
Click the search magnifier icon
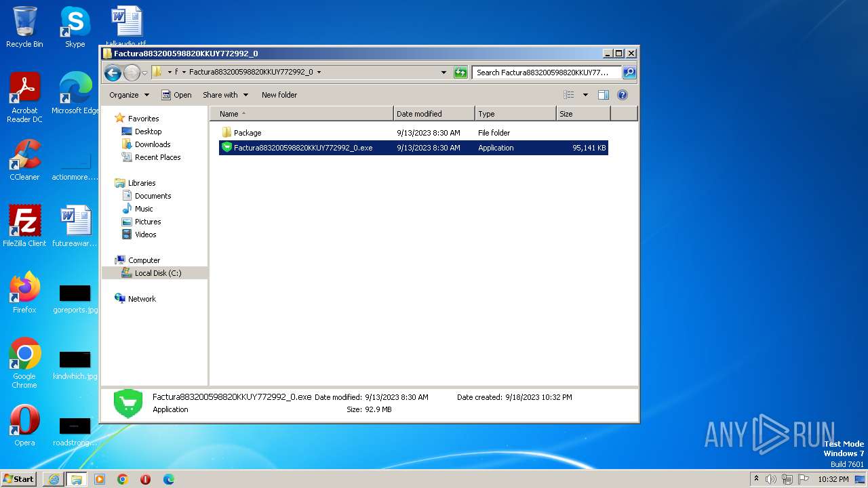629,73
